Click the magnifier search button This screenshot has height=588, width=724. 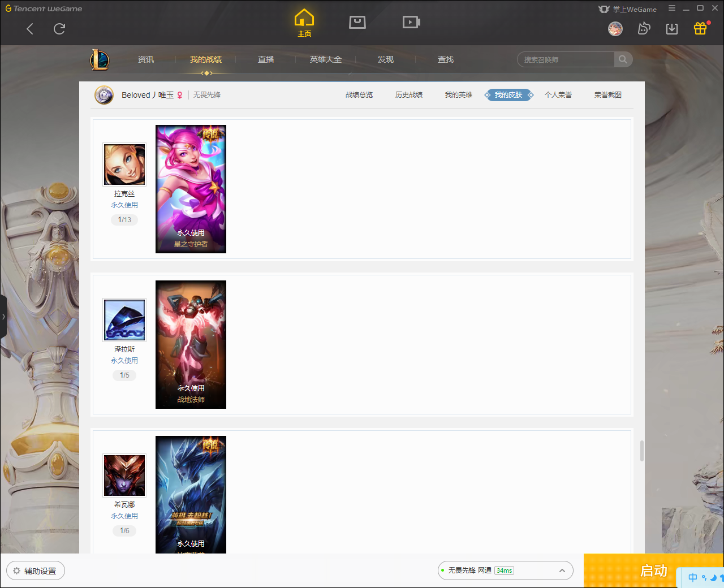623,59
